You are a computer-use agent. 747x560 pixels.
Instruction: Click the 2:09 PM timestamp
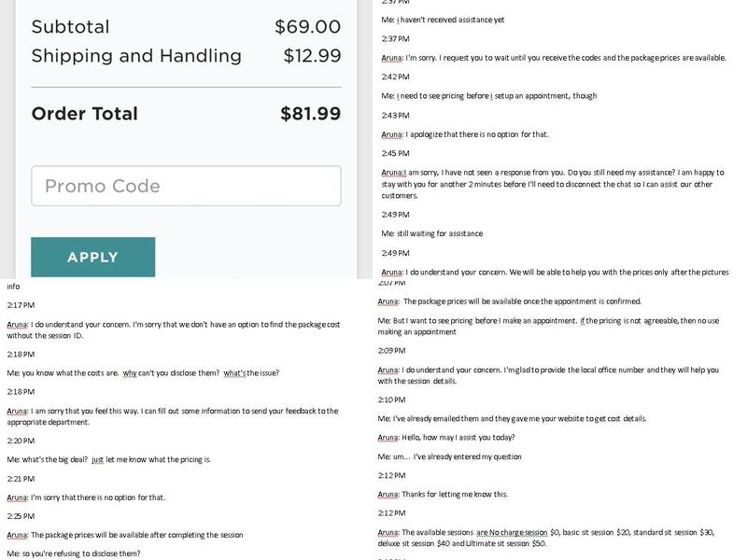click(x=392, y=350)
